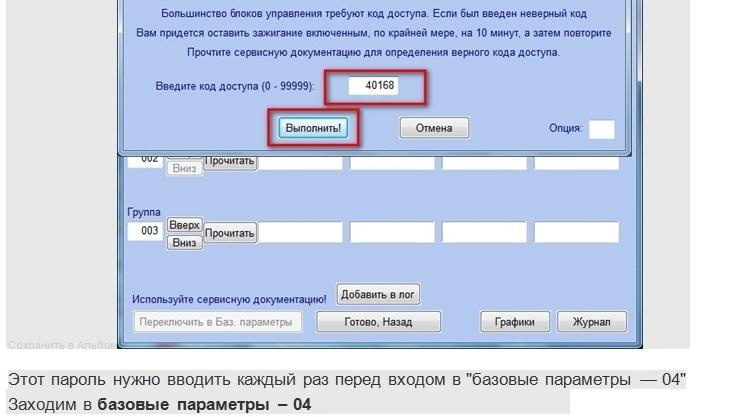Click the Сохранить в Альбом link
Viewport: 742px width, 417px height.
(60, 344)
